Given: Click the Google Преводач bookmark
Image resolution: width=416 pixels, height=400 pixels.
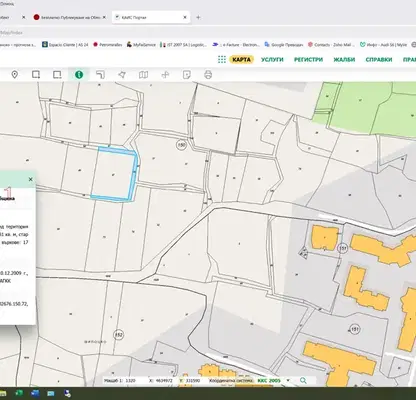Looking at the screenshot, I should point(284,44).
